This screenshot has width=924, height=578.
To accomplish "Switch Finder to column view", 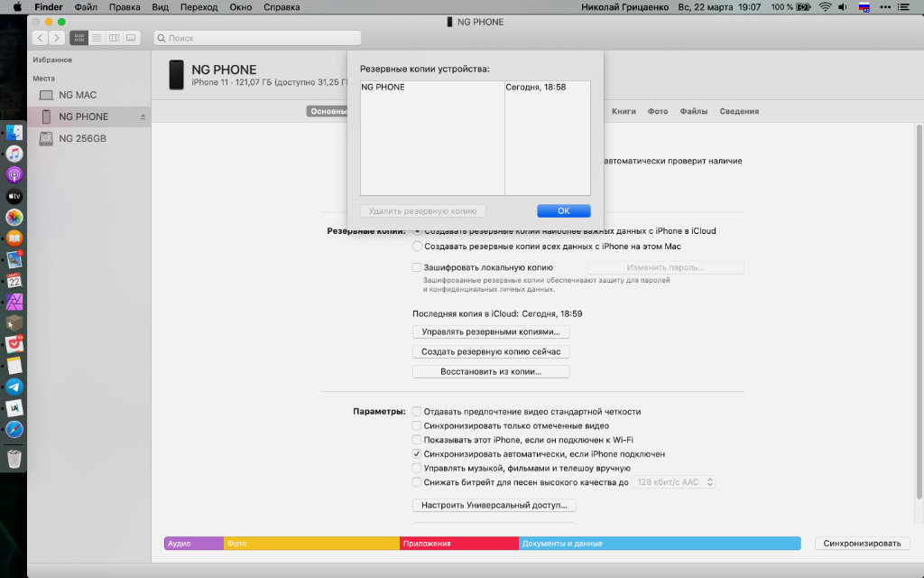I will (114, 38).
